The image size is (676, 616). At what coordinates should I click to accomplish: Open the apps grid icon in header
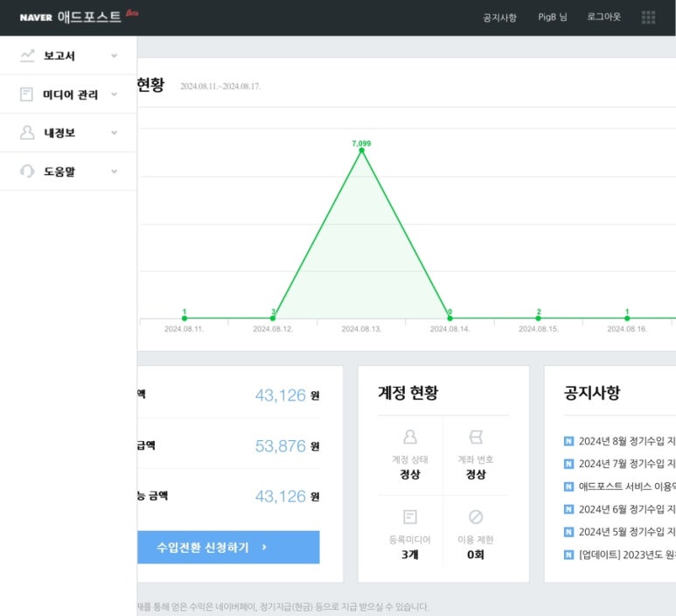[648, 17]
